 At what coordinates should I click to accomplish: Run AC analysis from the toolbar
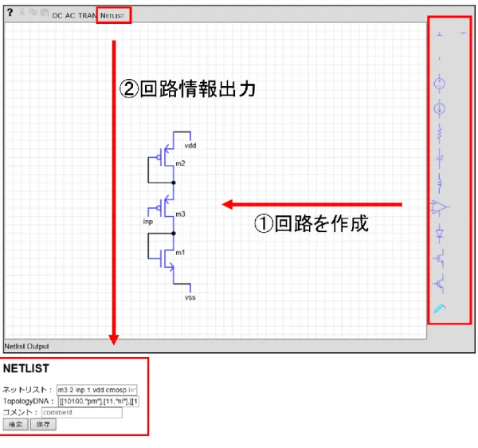[70, 16]
